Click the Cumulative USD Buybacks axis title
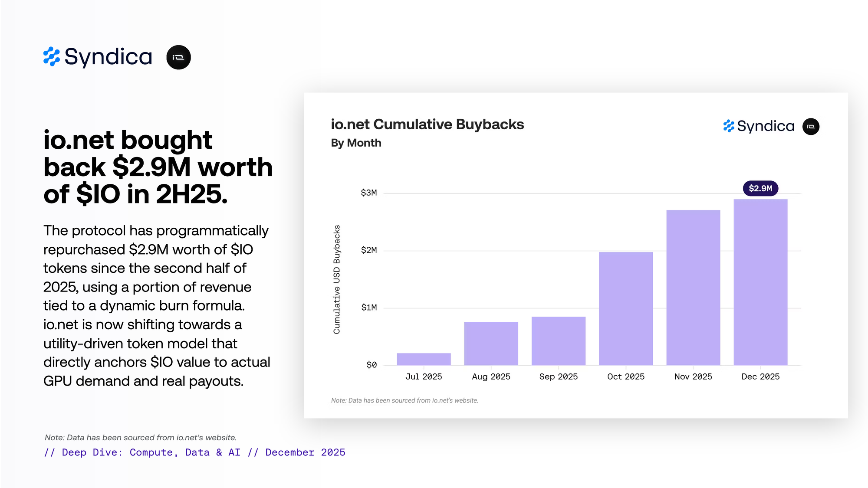Screen dimensions: 868x488 [x=337, y=279]
